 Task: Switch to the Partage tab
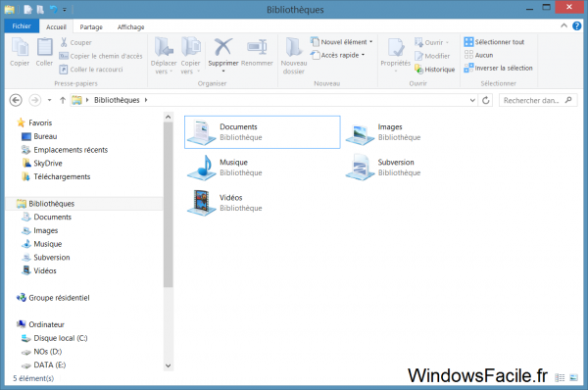[91, 26]
